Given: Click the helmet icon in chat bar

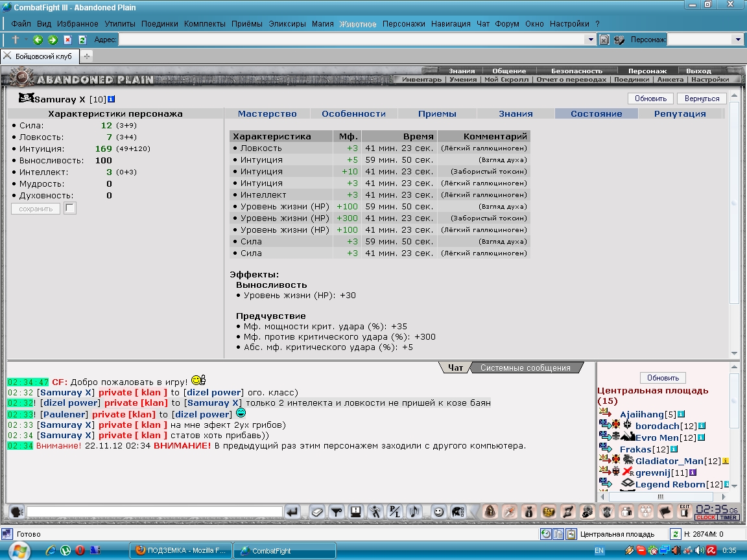Looking at the screenshot, I should pos(458,512).
